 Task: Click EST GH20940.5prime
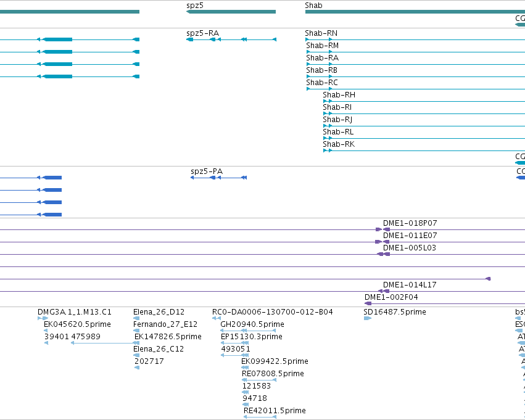(252, 324)
